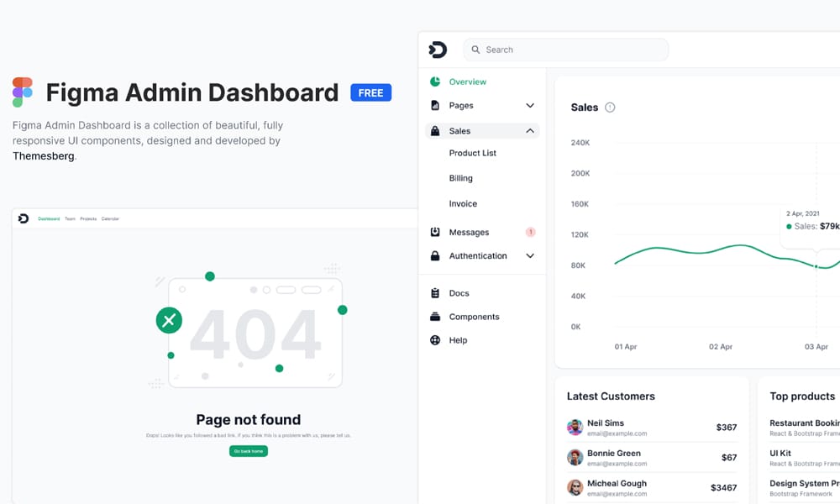This screenshot has height=504, width=840.
Task: Select the Overview icon in the sidebar
Action: click(434, 81)
